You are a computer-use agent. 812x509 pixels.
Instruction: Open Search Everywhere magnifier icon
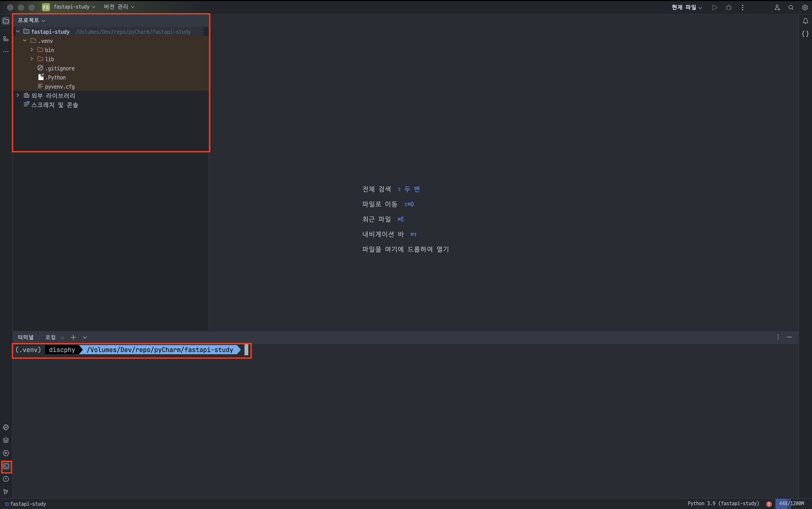(x=791, y=8)
